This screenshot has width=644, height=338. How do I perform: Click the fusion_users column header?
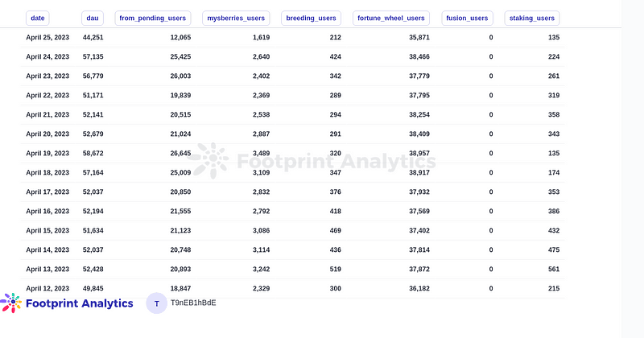[x=469, y=18]
